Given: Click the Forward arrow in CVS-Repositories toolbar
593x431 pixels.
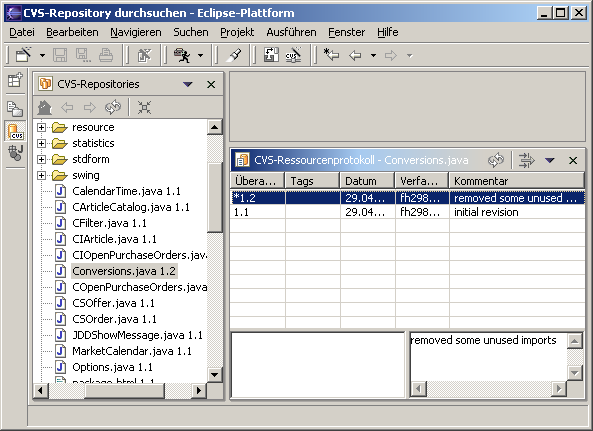Looking at the screenshot, I should pos(90,108).
